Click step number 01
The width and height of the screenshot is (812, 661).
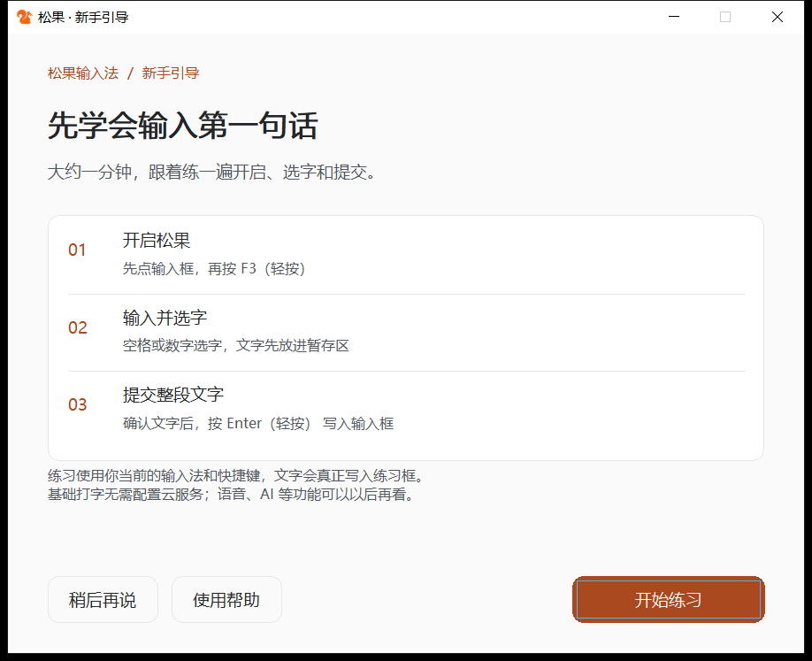[77, 250]
